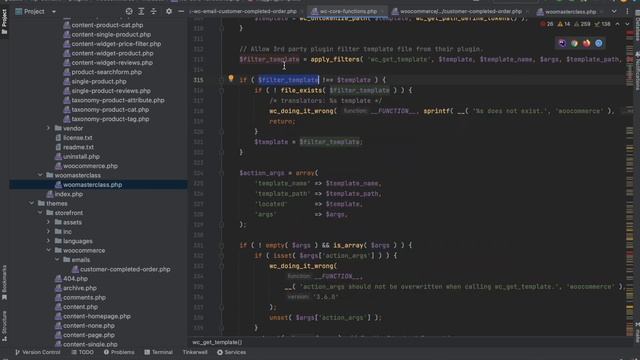The width and height of the screenshot is (640, 360).
Task: Switch to wc-email-customer-completed-order.php tab
Action: coord(246,11)
